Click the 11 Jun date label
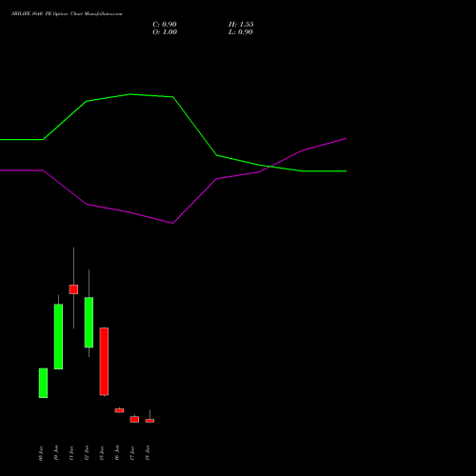 [x=71, y=453]
